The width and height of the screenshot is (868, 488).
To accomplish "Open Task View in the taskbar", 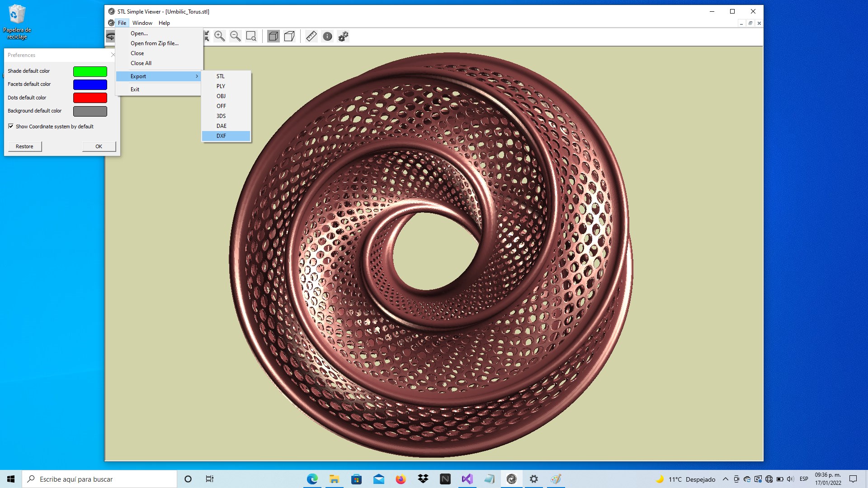I will (210, 479).
